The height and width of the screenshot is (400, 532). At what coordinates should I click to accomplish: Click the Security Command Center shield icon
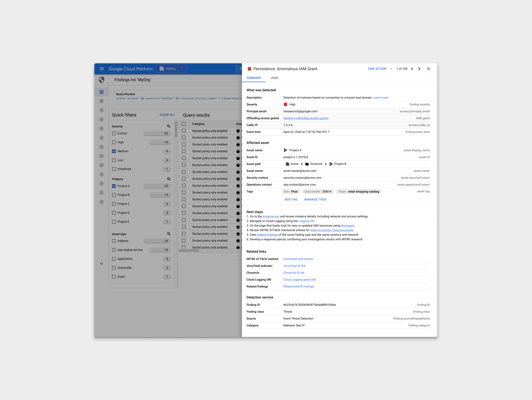pos(101,80)
